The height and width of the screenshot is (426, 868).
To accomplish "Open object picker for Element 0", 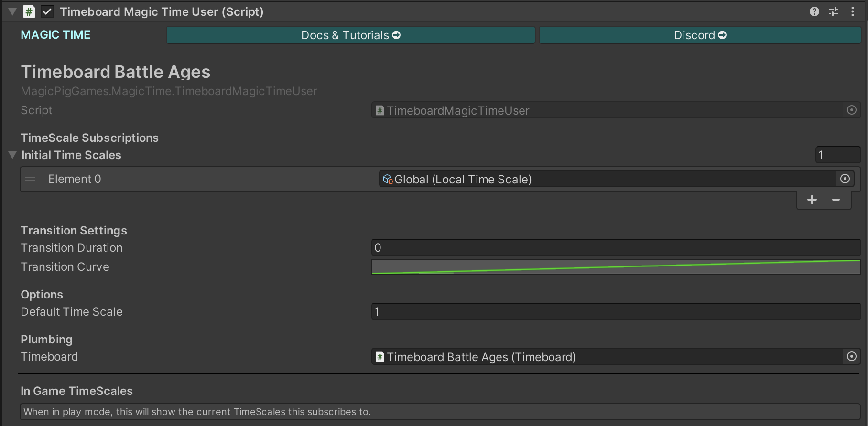I will coord(845,179).
